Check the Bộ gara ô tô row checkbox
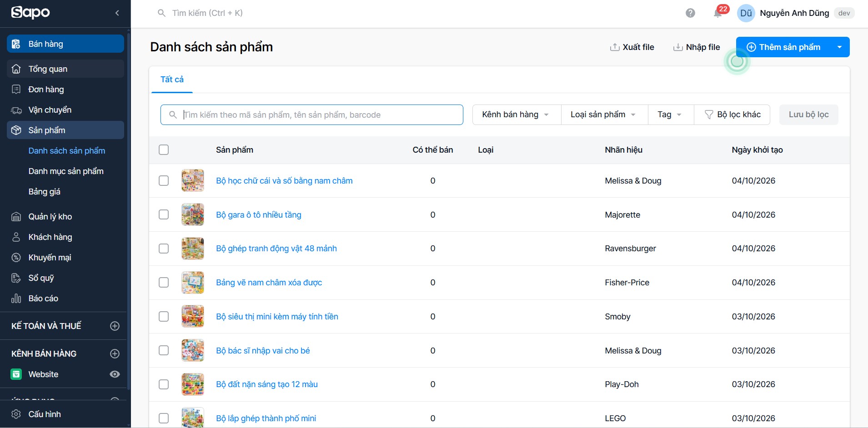Image resolution: width=868 pixels, height=428 pixels. point(164,214)
